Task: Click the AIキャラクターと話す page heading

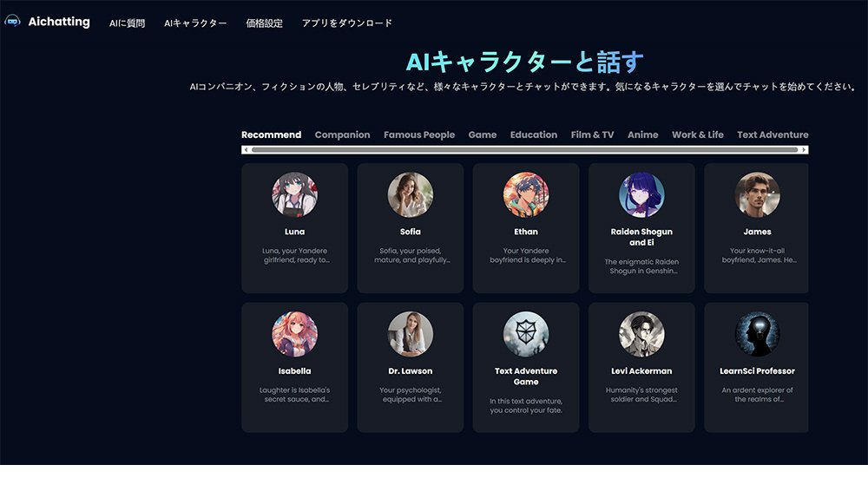Action: tap(525, 62)
